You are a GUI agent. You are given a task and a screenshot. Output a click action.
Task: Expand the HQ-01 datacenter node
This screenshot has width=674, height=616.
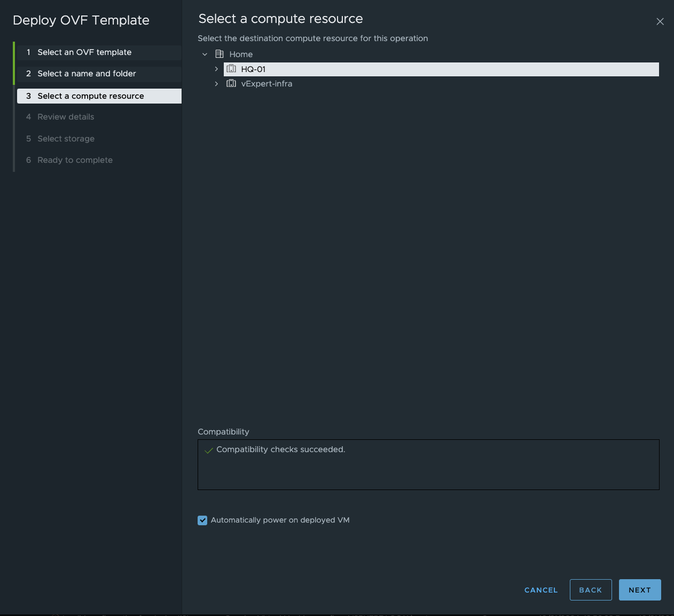tap(216, 69)
